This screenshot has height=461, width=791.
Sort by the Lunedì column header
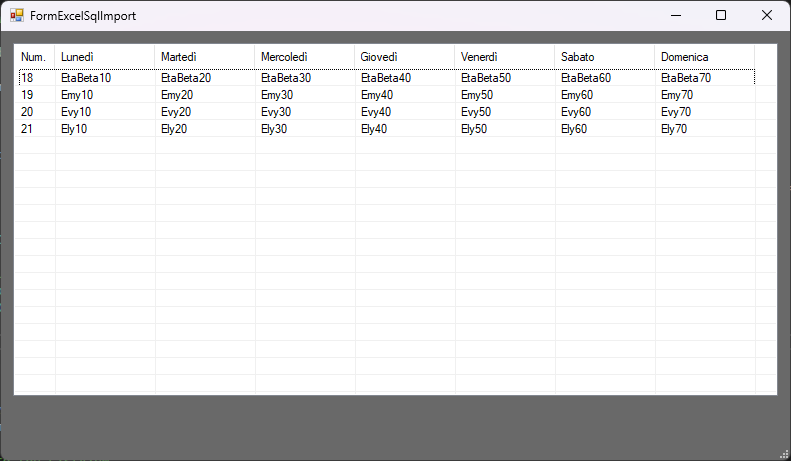(x=104, y=57)
